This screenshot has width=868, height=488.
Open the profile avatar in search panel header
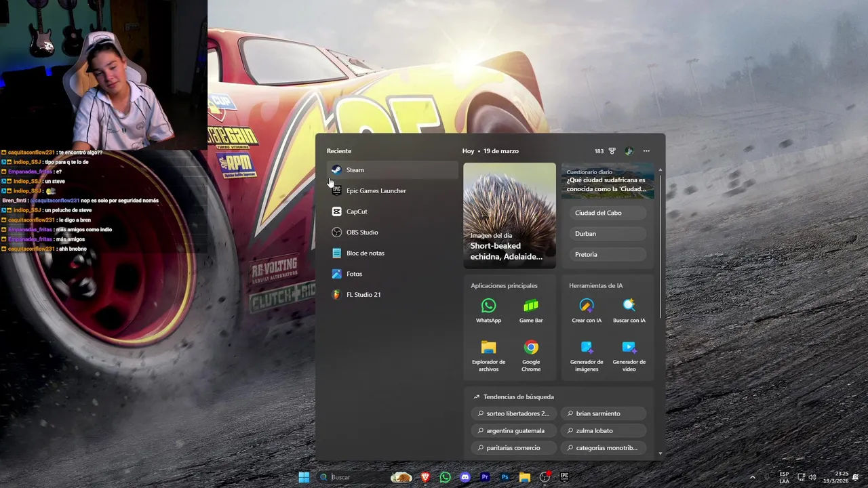629,151
